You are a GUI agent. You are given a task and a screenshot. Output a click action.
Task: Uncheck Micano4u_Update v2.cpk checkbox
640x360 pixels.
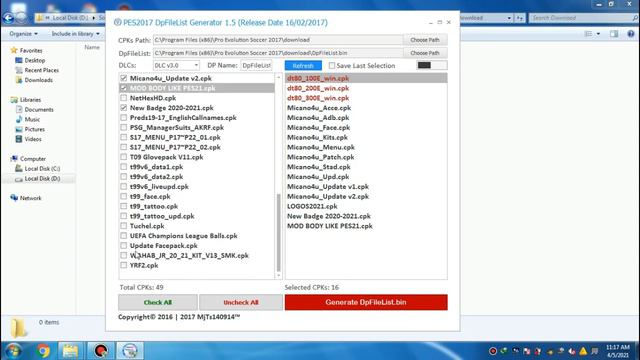click(124, 78)
